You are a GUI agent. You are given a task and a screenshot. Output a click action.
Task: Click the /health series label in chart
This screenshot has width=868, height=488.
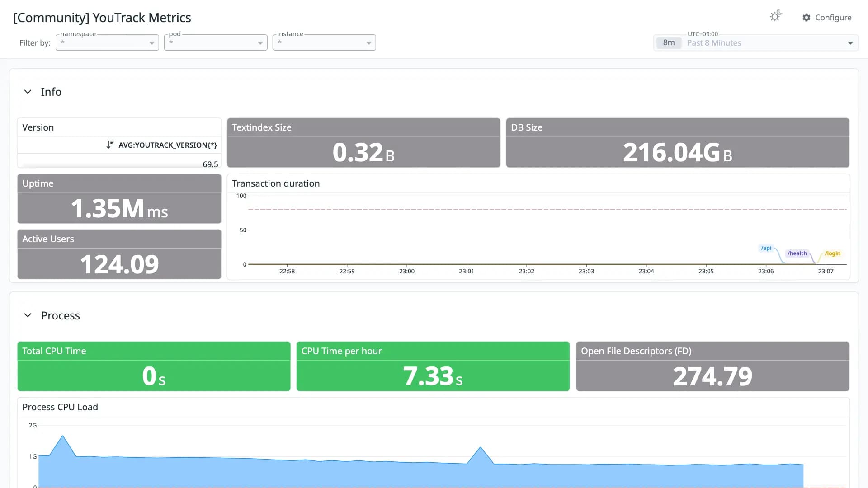(797, 253)
